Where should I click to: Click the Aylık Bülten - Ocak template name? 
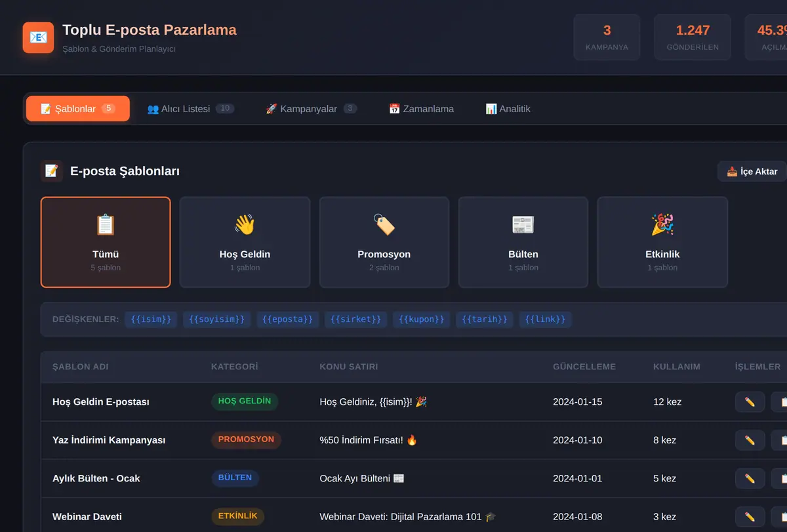pyautogui.click(x=96, y=478)
